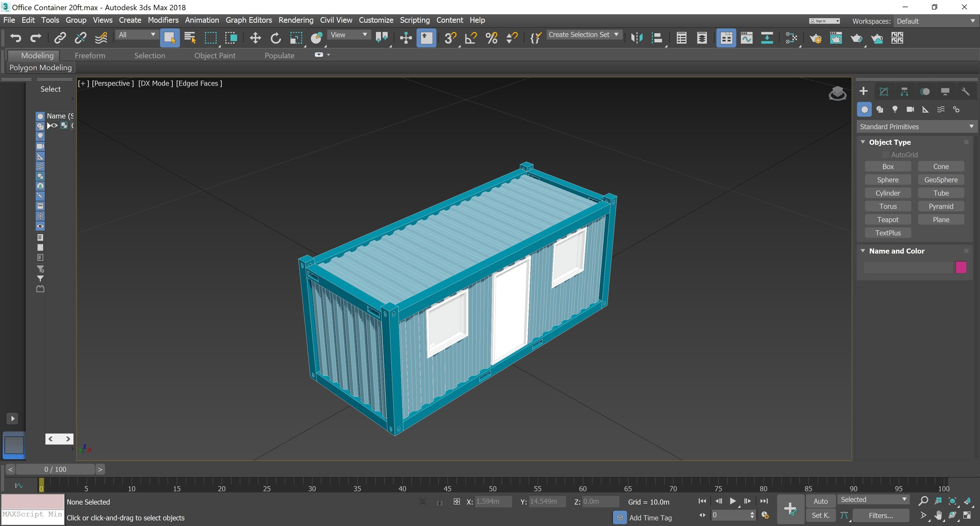Toggle the ribbon display button
Image resolution: width=980 pixels, height=526 pixels.
coord(726,38)
